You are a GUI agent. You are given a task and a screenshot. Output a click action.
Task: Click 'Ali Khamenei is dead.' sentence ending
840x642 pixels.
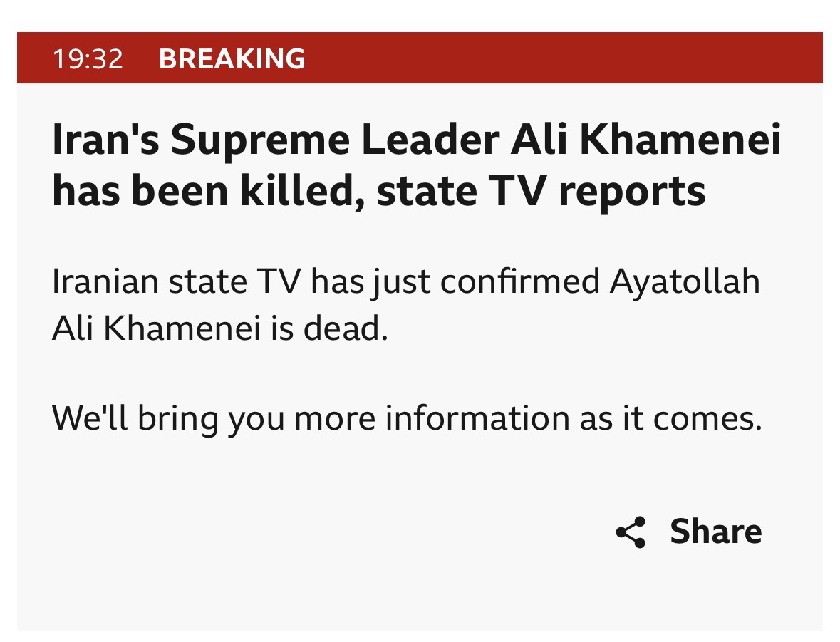(219, 330)
